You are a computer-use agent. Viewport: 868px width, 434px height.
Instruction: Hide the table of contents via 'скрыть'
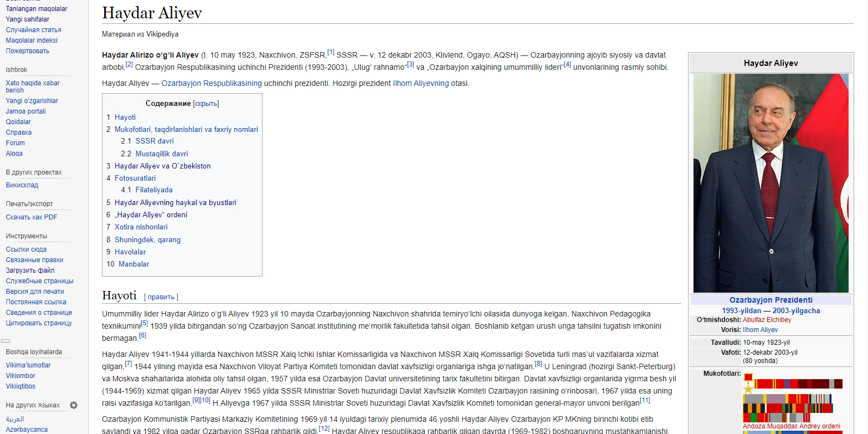[206, 104]
